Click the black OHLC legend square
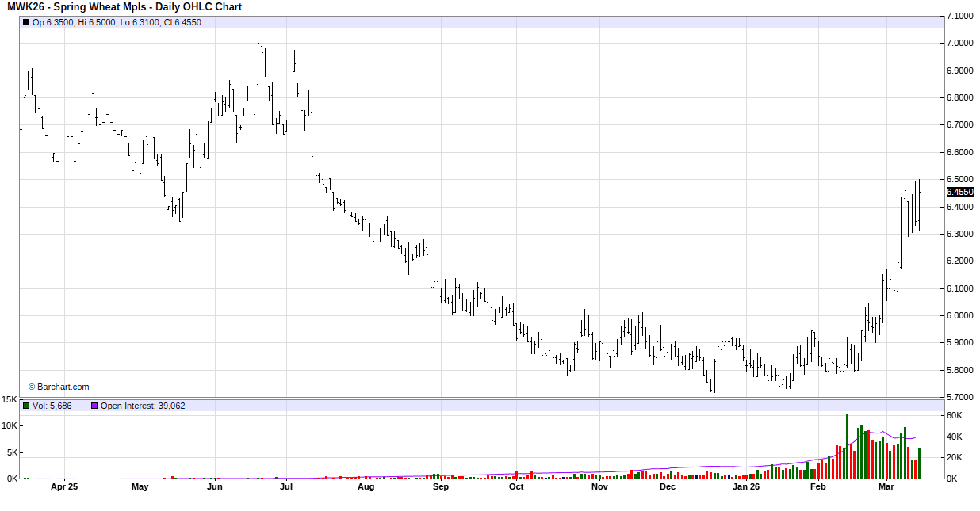 pyautogui.click(x=26, y=22)
